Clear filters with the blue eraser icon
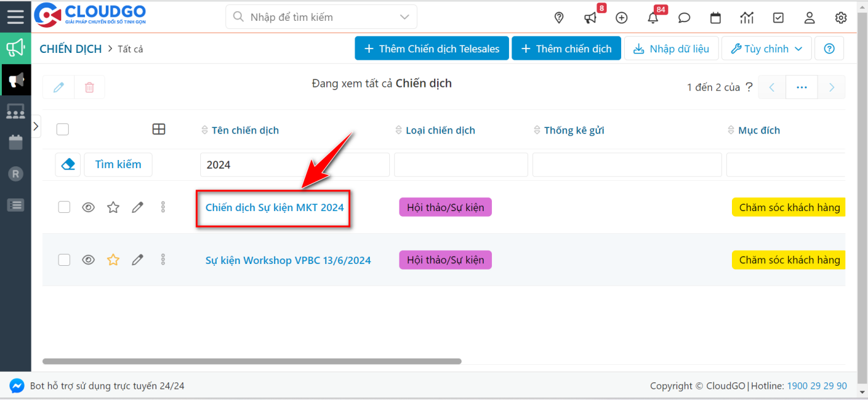Screen dimensions: 868x400 [68, 164]
